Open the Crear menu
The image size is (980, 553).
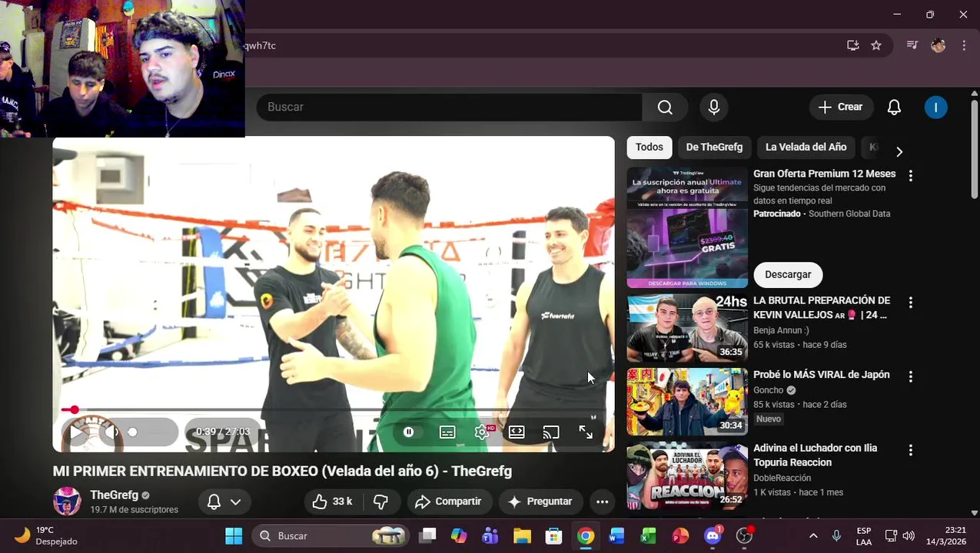pos(841,108)
